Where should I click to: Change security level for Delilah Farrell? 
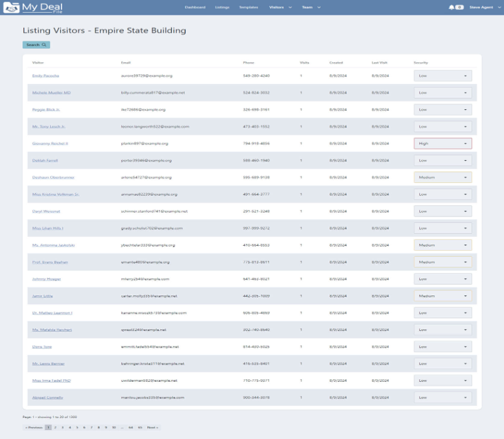443,160
